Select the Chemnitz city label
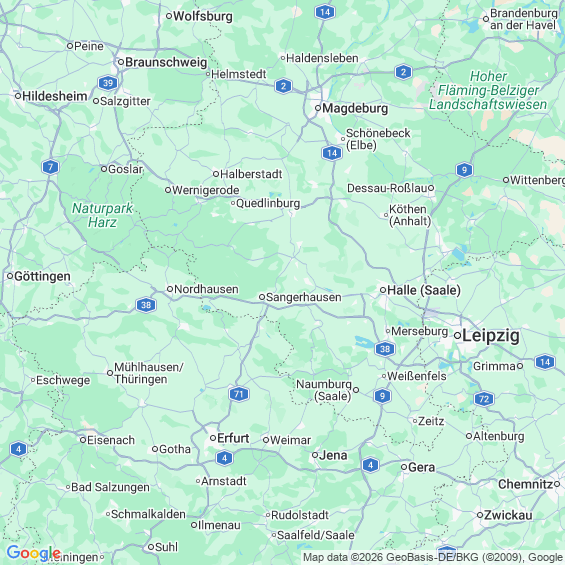565x565 pixels. (525, 484)
